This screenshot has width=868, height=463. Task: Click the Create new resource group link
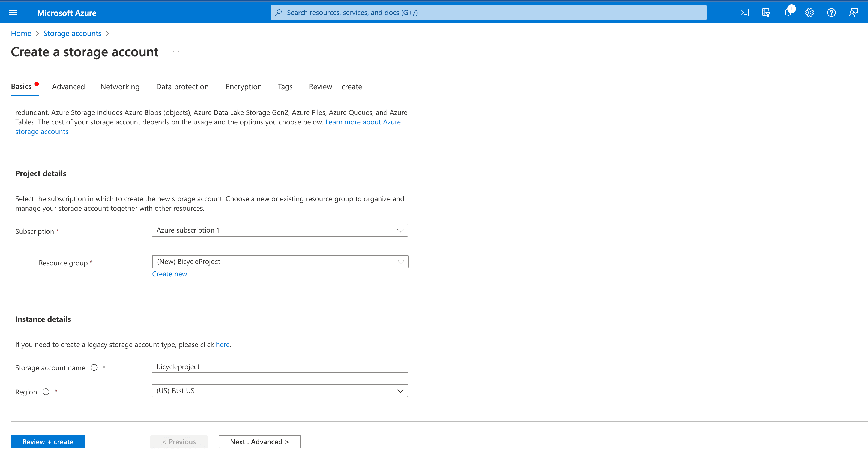coord(169,274)
